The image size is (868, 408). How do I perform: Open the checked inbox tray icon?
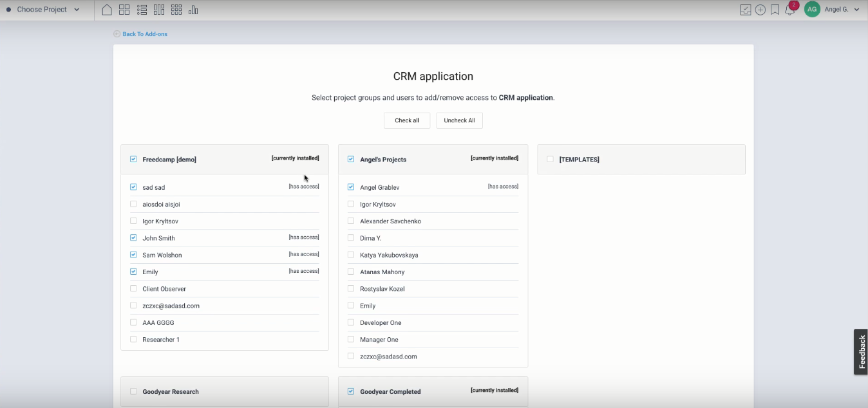pos(746,10)
